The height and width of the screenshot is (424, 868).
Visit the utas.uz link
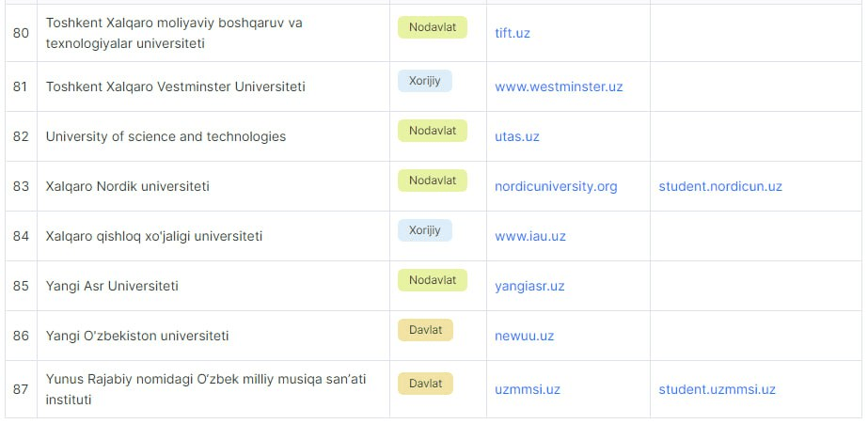point(516,136)
